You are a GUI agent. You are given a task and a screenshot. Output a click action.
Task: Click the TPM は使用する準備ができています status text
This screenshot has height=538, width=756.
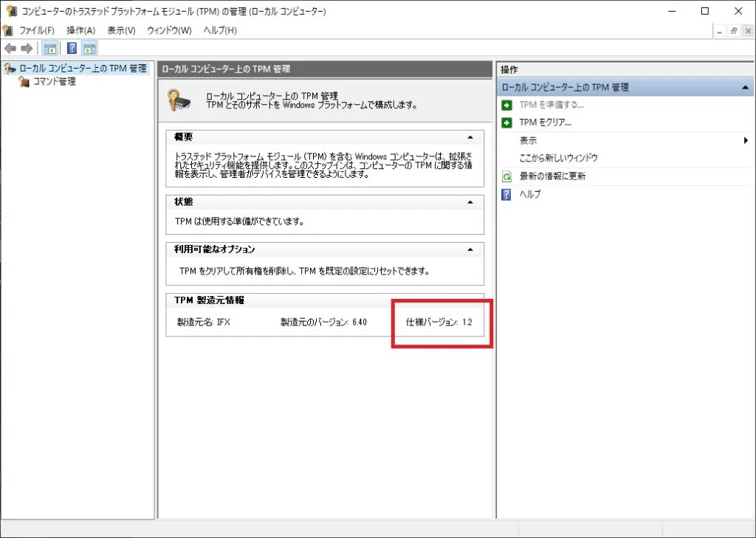[x=239, y=221]
